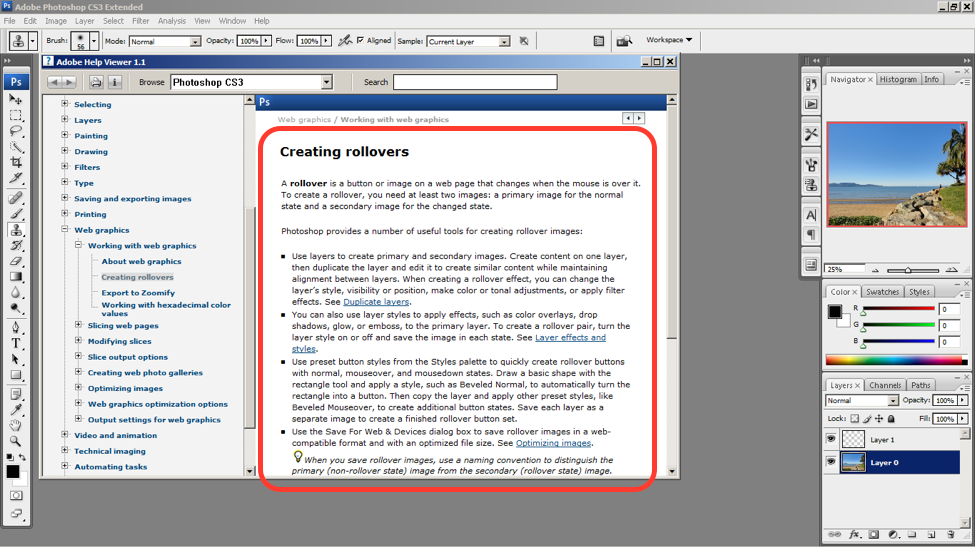Choose the Hand tool
Image resolution: width=975 pixels, height=548 pixels.
coord(16,424)
